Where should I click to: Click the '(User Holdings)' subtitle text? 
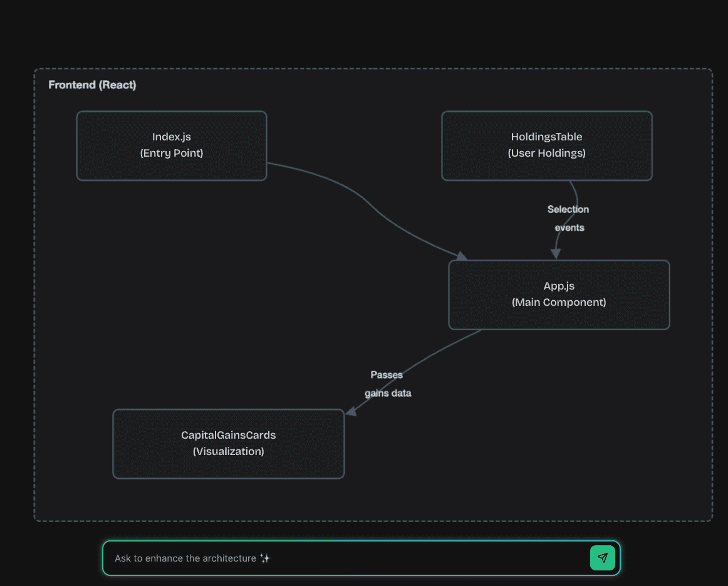click(546, 153)
